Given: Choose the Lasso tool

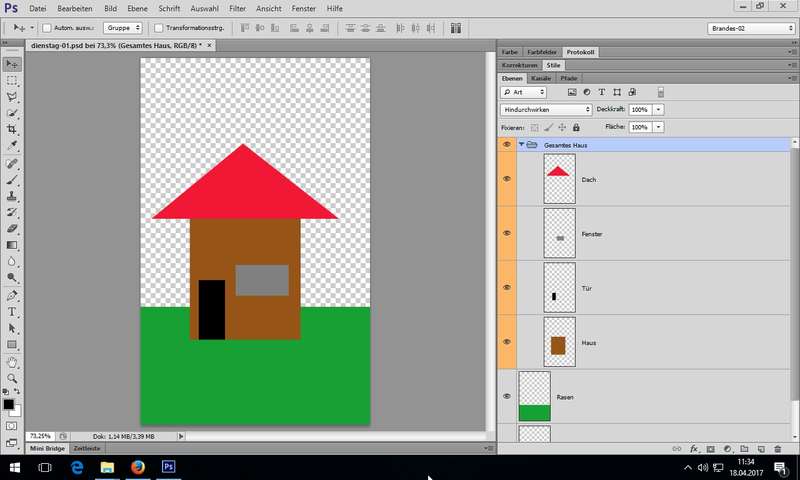Looking at the screenshot, I should (12, 97).
